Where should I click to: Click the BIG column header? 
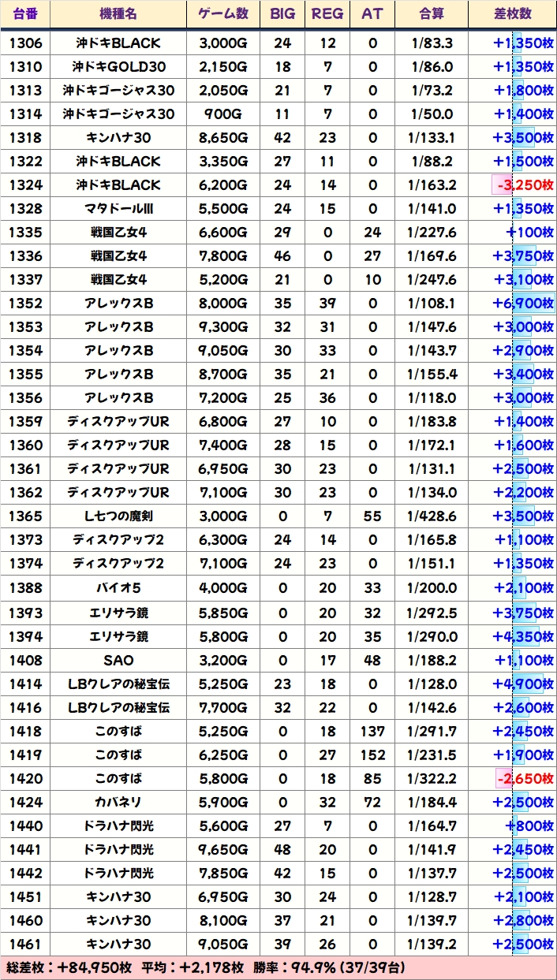tap(282, 14)
